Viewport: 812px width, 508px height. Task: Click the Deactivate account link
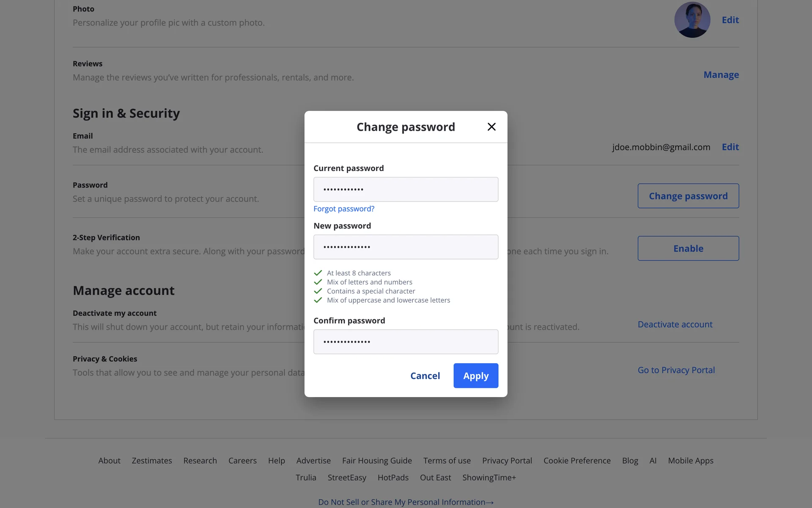point(675,324)
